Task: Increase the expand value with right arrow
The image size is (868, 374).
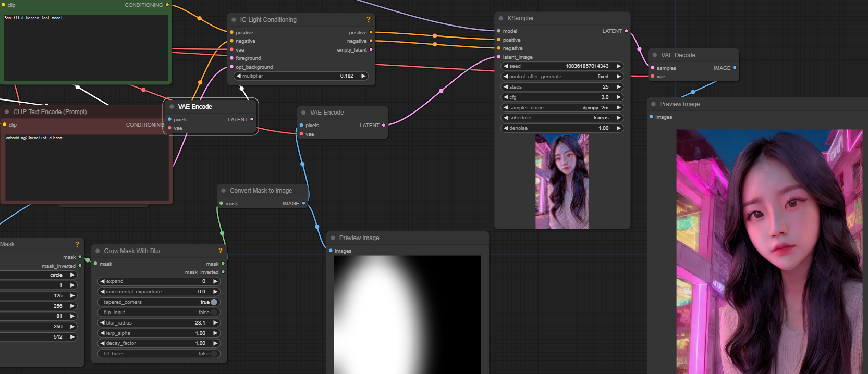Action: click(x=215, y=281)
